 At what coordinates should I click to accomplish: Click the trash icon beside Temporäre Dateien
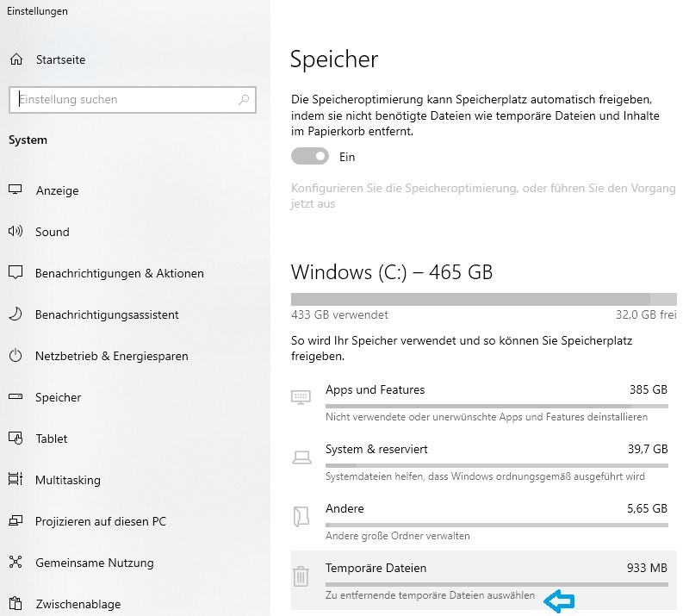[301, 576]
